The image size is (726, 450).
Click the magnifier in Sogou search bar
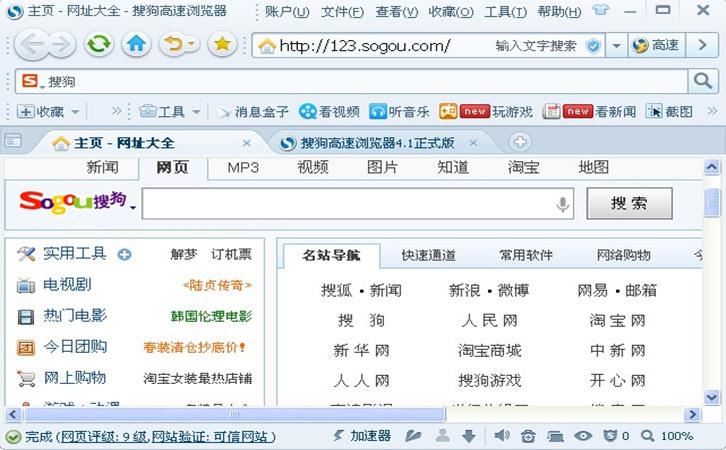(703, 81)
